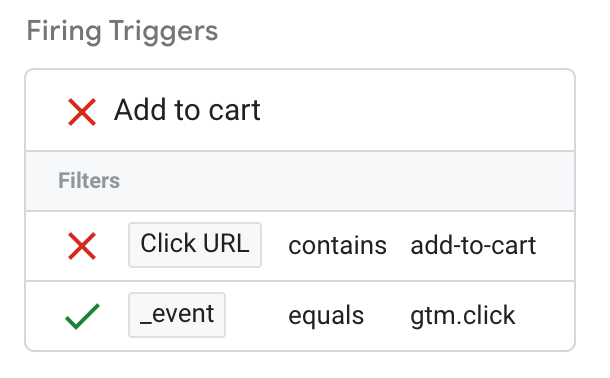Click the Firing Triggers heading
Screen dimensions: 610x378
pyautogui.click(x=122, y=32)
